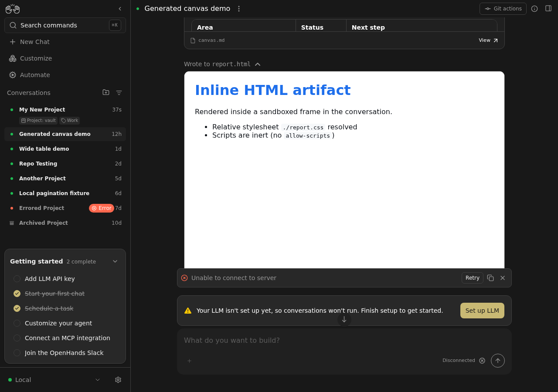The image size is (558, 392).
Task: Focus the Search commands field
Action: click(65, 25)
